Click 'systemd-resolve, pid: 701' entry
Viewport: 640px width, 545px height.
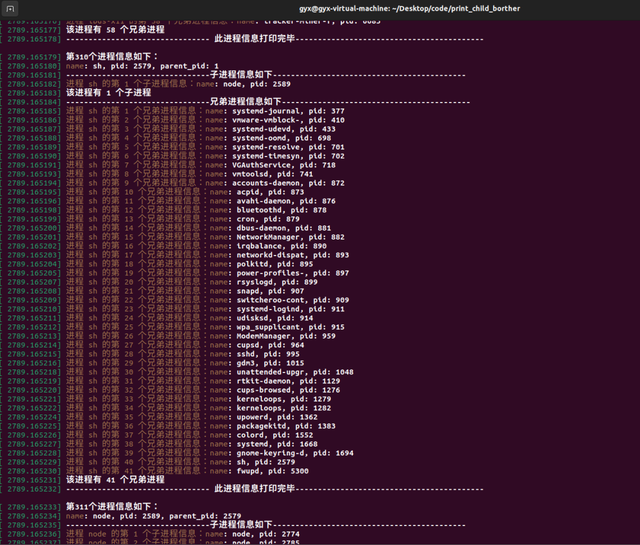[288, 147]
